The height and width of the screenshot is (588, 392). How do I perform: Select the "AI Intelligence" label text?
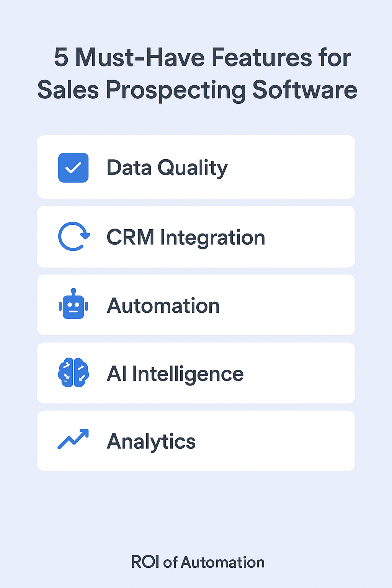(175, 374)
